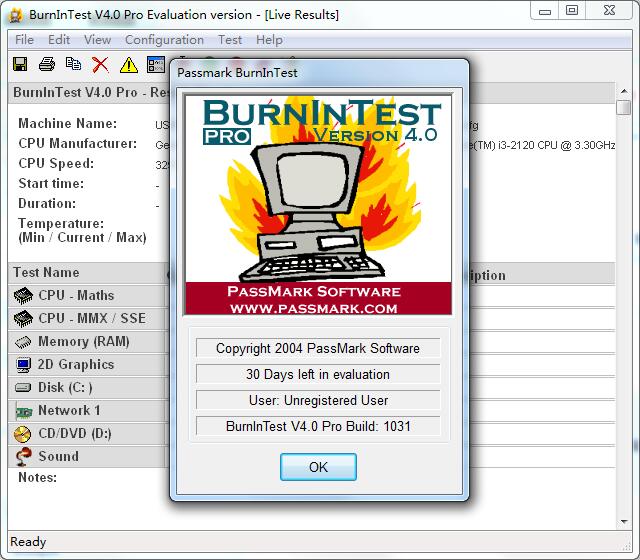Click the 2D Graphics monitor icon
The height and width of the screenshot is (560, 640).
(23, 364)
